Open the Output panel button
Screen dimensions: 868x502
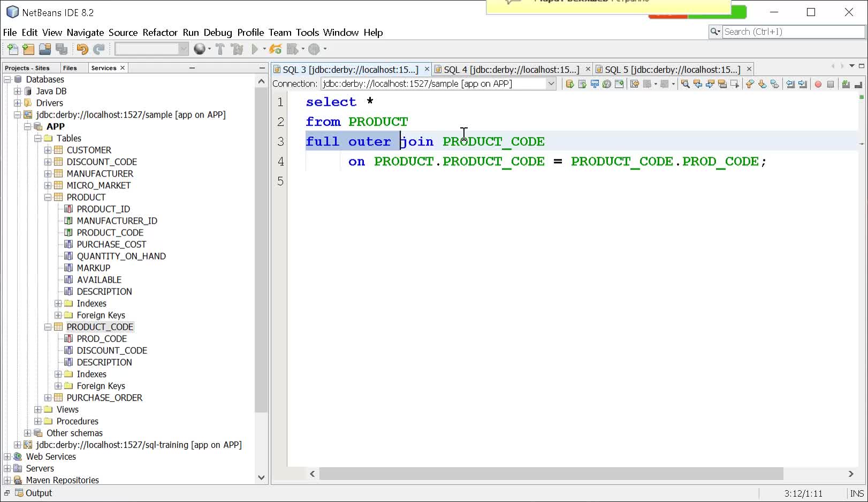pos(33,493)
